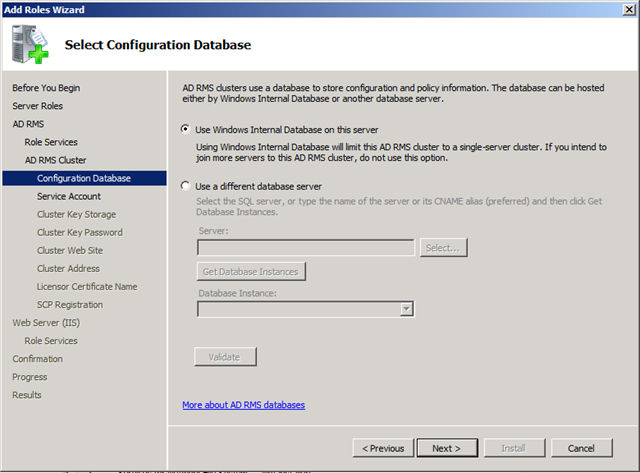This screenshot has width=640, height=473.
Task: Select AD RMS Cluster step
Action: tap(56, 160)
